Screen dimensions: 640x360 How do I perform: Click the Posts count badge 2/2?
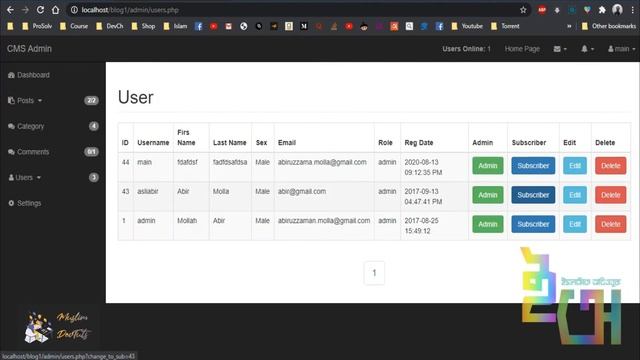click(91, 100)
